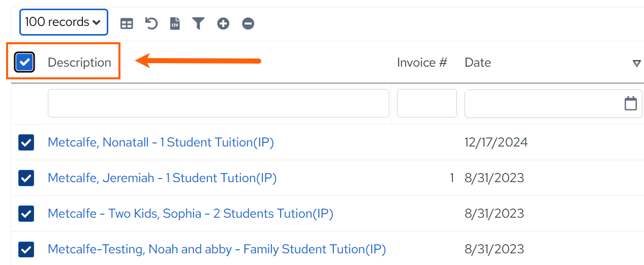This screenshot has width=644, height=265.
Task: Sort by the Invoice # column header
Action: tap(422, 63)
